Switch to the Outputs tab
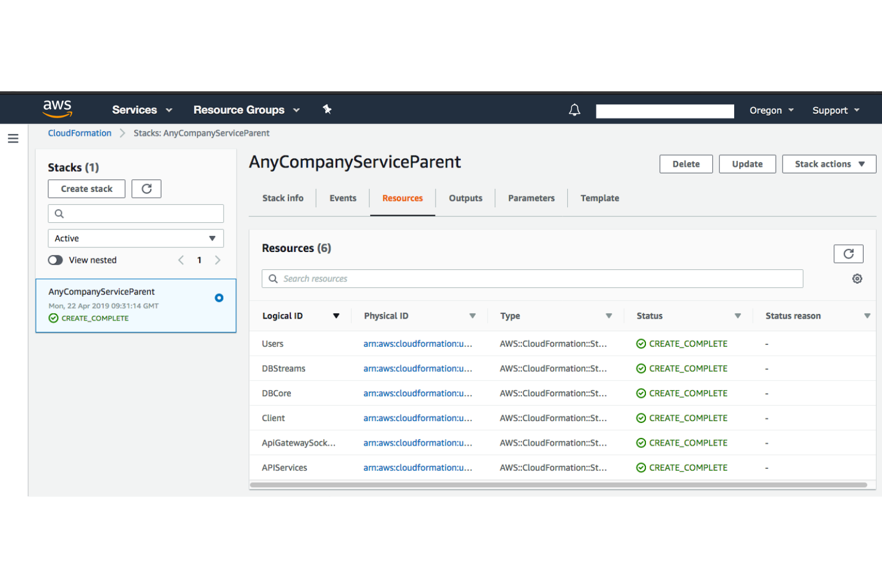 click(465, 198)
